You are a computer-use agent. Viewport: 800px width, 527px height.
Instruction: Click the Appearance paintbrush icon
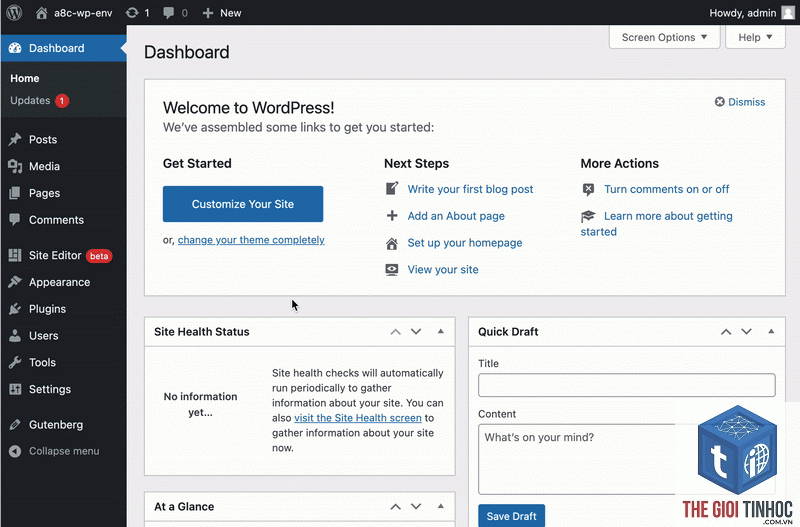tap(15, 282)
